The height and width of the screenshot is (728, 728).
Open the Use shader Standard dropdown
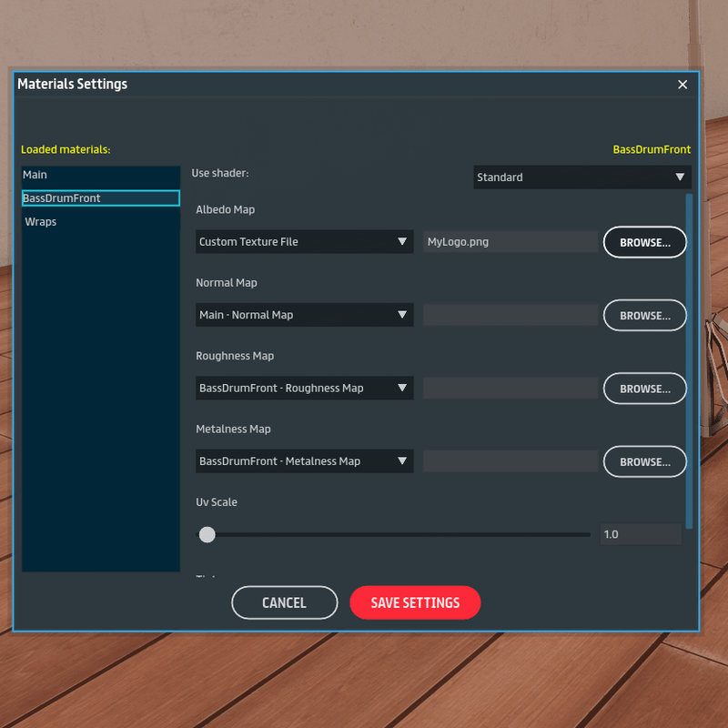point(581,177)
